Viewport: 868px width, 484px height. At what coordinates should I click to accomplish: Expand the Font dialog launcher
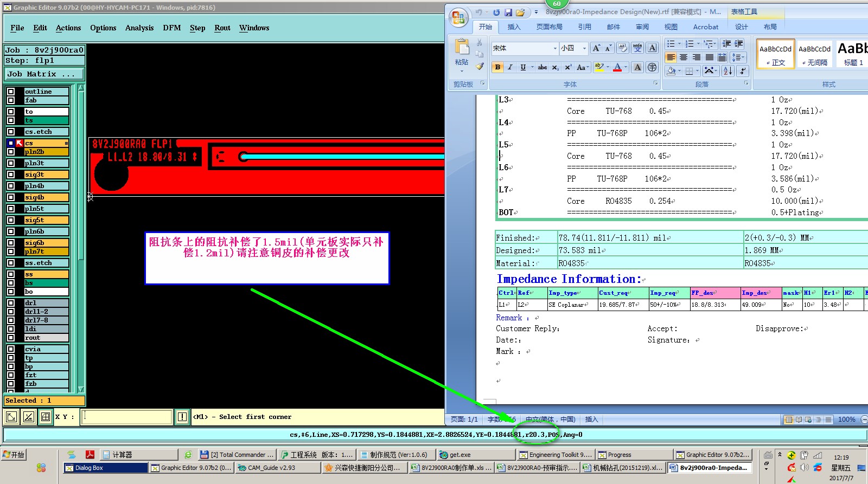(x=655, y=83)
